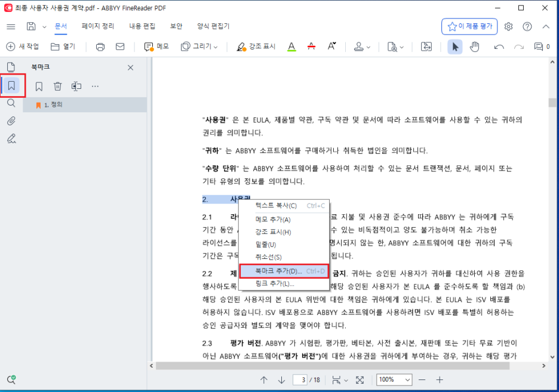This screenshot has width=559, height=392.
Task: Select the 강조 표시 highlight tool
Action: 256,47
